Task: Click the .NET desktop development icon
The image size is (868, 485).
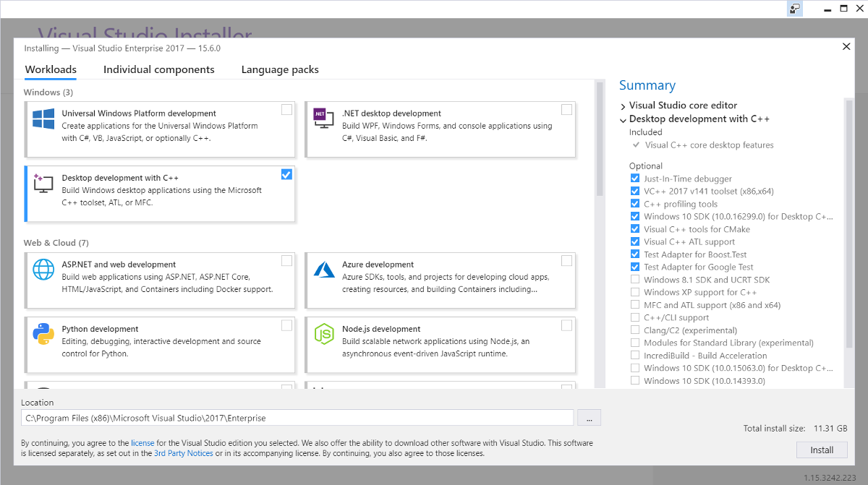Action: (323, 119)
